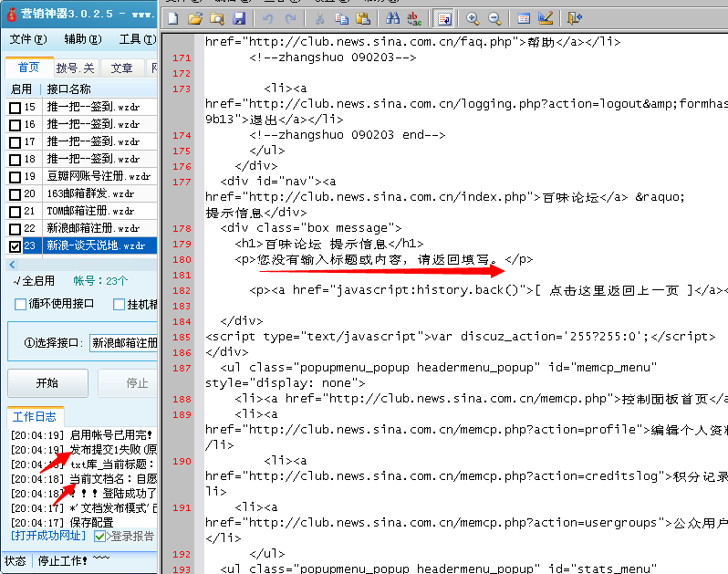Switch to 文章 tab
Screen dimensions: 728x574
coord(121,68)
